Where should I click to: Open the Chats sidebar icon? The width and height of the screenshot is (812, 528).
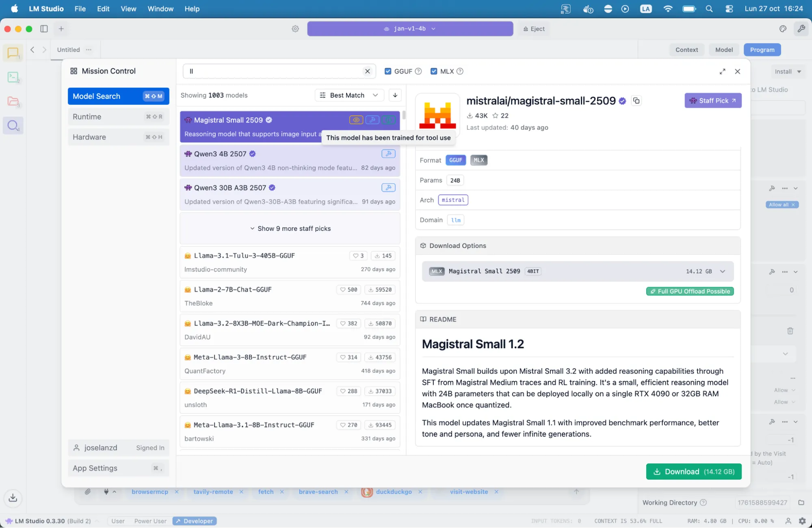(13, 53)
